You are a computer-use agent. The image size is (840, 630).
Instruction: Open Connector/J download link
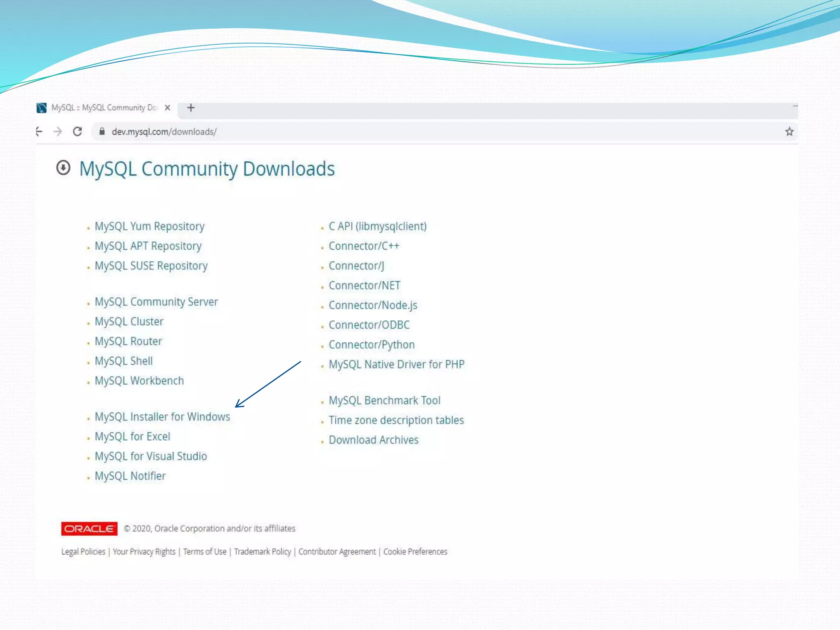(356, 266)
